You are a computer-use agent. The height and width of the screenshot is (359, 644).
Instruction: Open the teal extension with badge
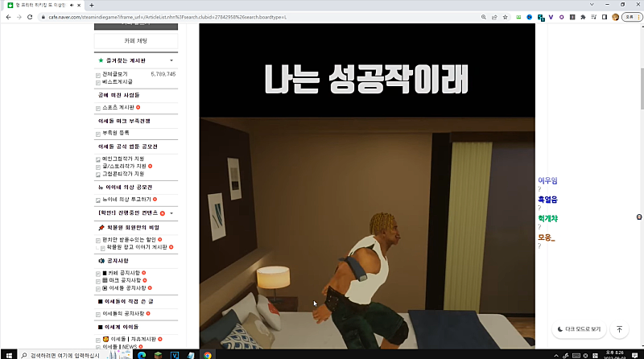click(540, 18)
